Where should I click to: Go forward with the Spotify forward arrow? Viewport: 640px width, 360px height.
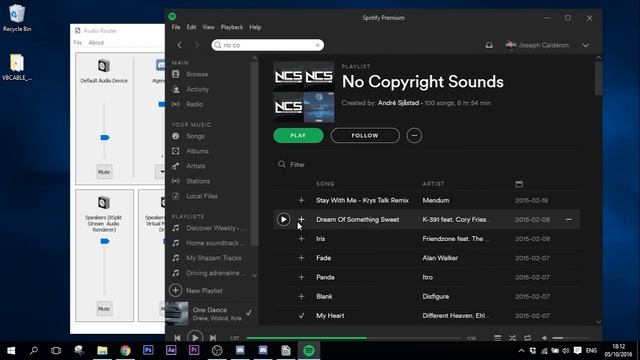(x=196, y=45)
